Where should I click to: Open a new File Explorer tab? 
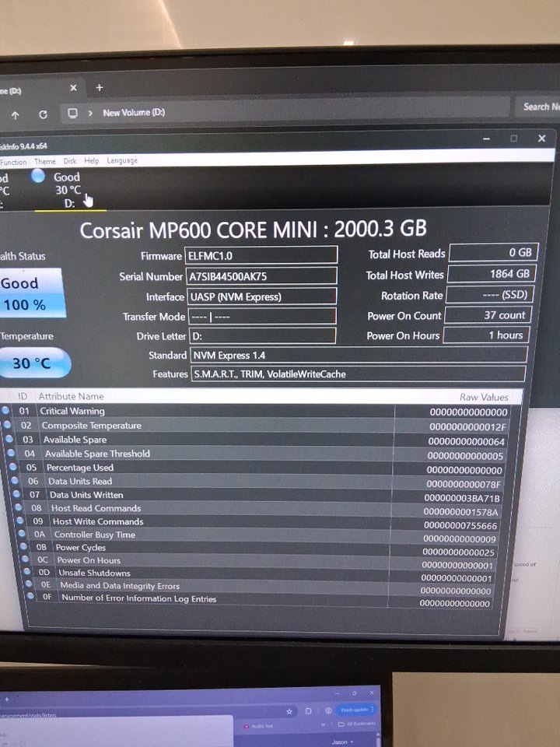99,88
